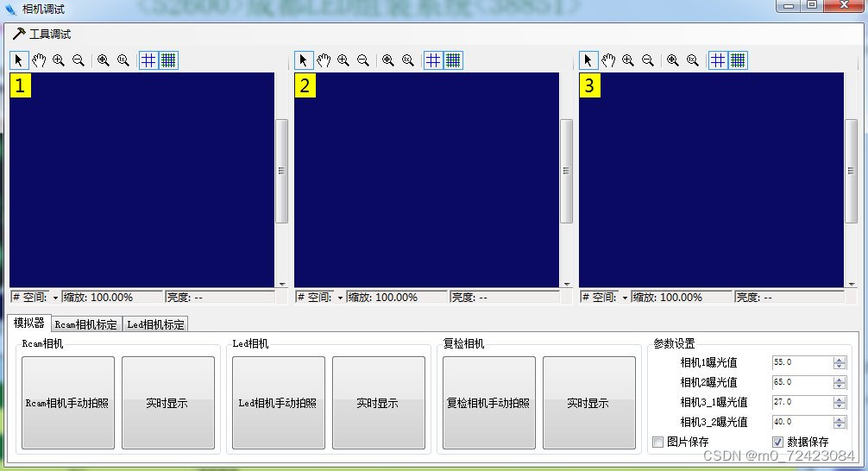The width and height of the screenshot is (868, 471).
Task: Increase 相机2曝光值 with up spinner
Action: (840, 380)
